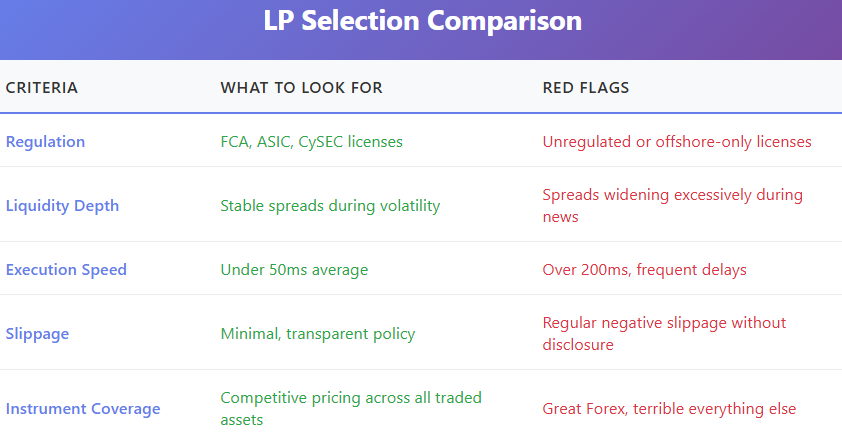Click the Under 50ms average cell

coord(294,270)
